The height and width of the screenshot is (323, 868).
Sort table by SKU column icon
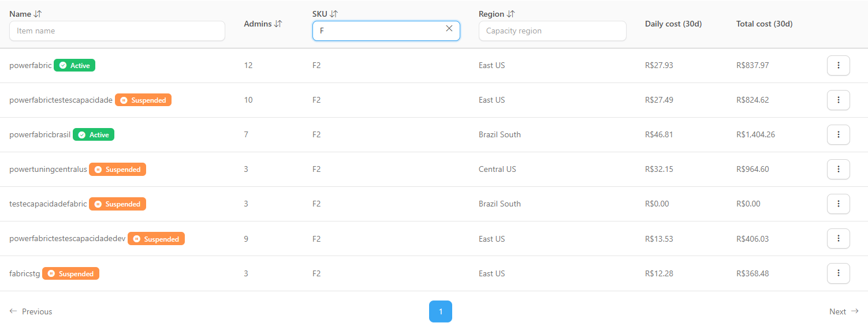[334, 14]
